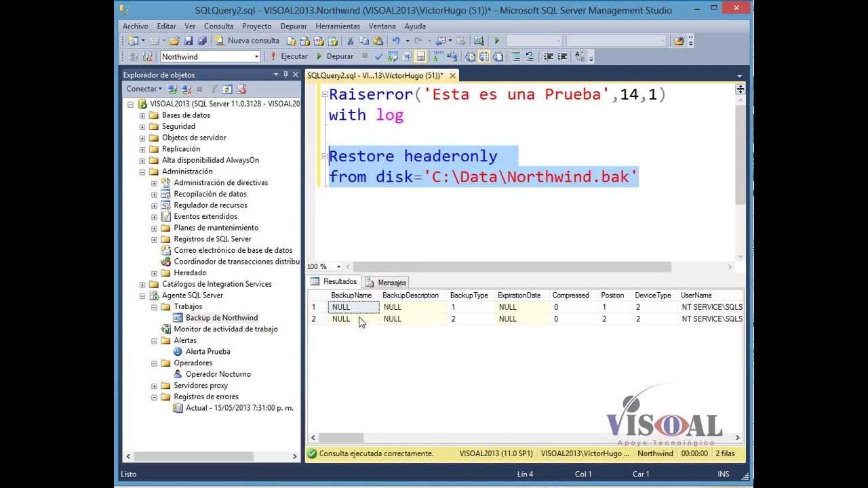868x488 pixels.
Task: Uncomment the selected lines icon
Action: tap(530, 56)
